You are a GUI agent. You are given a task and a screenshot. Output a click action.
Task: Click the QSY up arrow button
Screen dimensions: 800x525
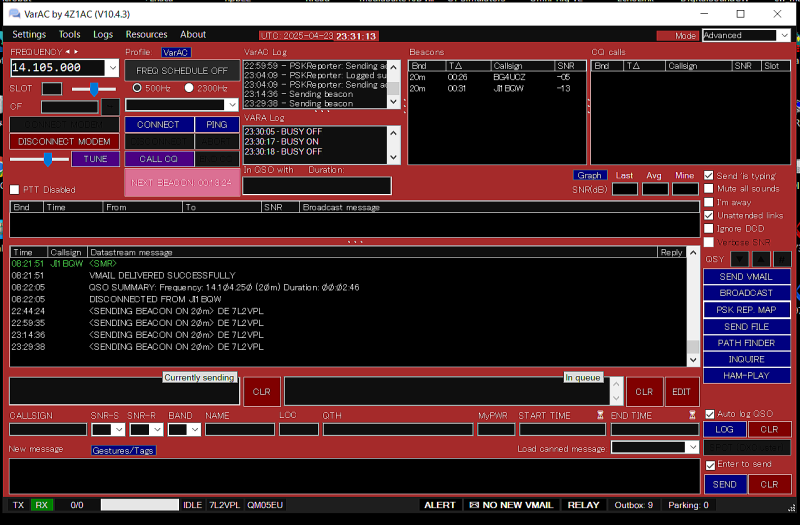coord(761,259)
